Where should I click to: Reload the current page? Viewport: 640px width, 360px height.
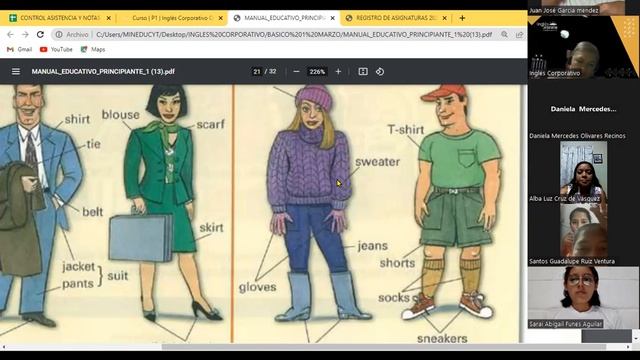(x=40, y=35)
